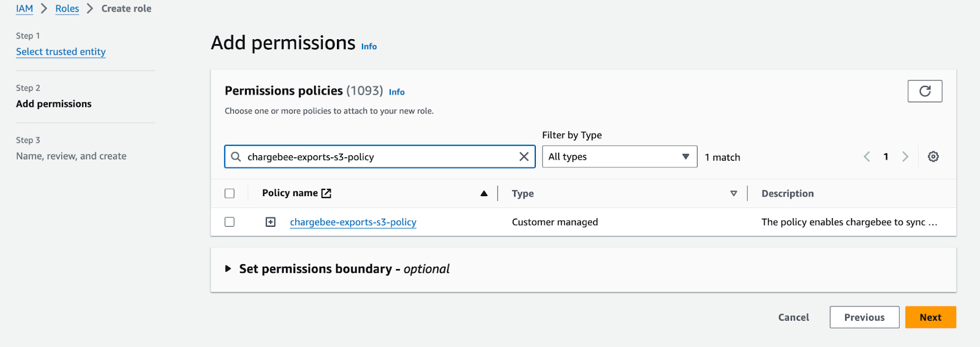Go to Roles breadcrumb
Image resolution: width=980 pixels, height=347 pixels.
67,9
